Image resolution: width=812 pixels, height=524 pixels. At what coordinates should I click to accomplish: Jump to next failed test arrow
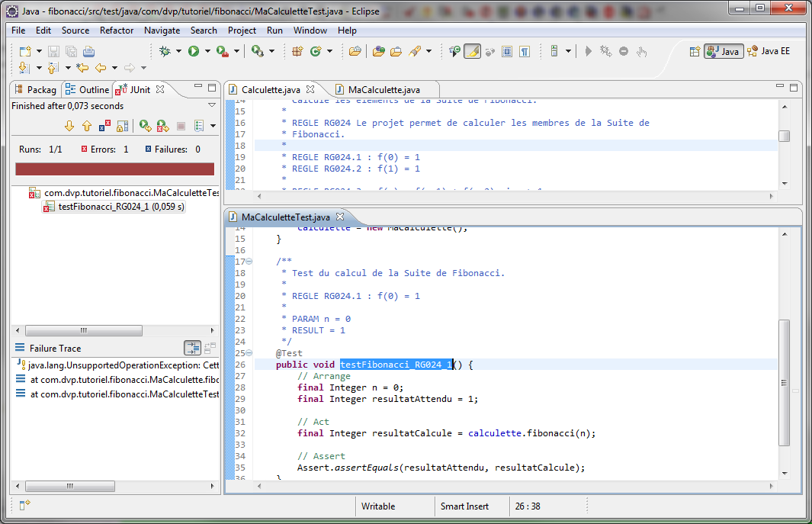tap(69, 126)
